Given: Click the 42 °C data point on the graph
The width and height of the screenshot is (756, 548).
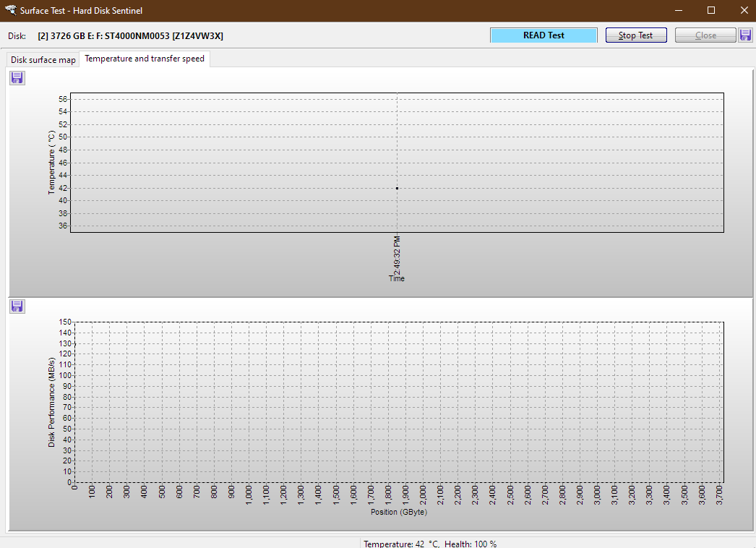Looking at the screenshot, I should click(x=397, y=188).
